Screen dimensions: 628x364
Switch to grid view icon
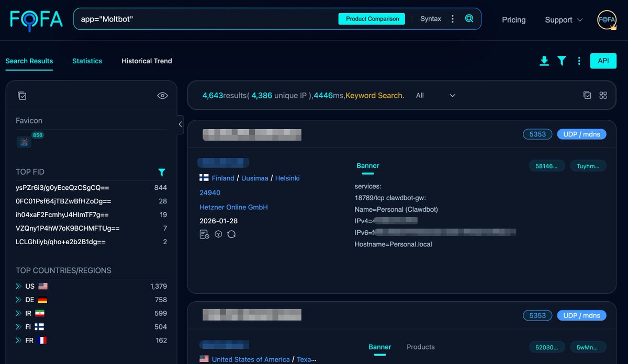coord(603,95)
